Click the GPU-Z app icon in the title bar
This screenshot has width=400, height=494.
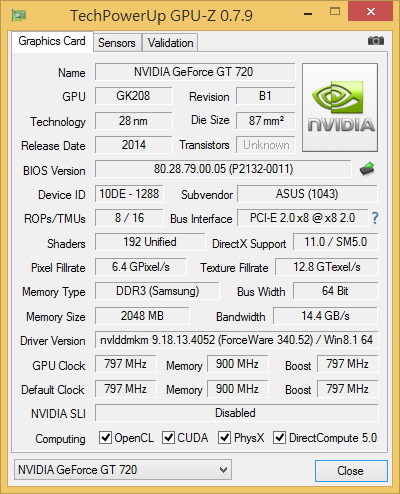19,15
